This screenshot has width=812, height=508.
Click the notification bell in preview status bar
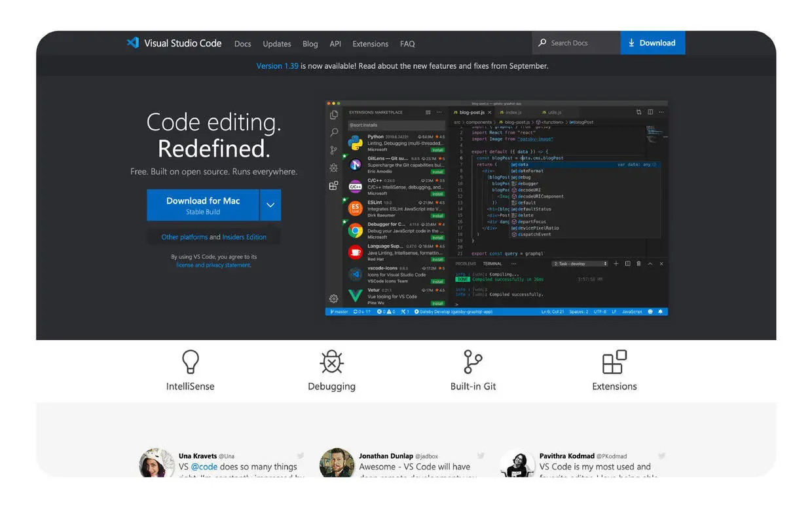coord(660,311)
